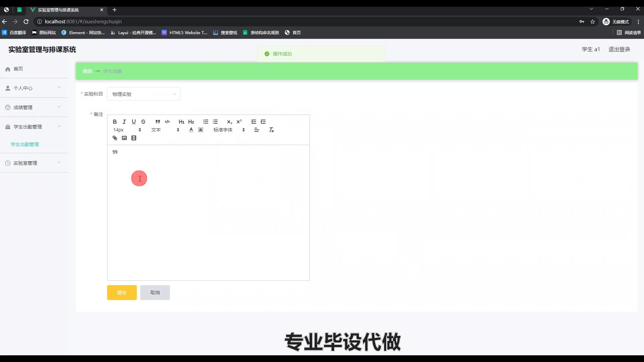Click 退出登录 to log out
The image size is (644, 362).
point(619,49)
